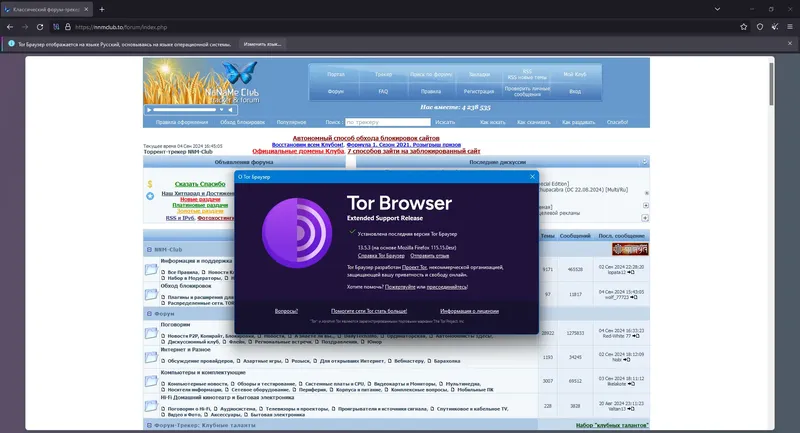Open the radio player dropdown arrow
The image size is (800, 433).
click(221, 110)
